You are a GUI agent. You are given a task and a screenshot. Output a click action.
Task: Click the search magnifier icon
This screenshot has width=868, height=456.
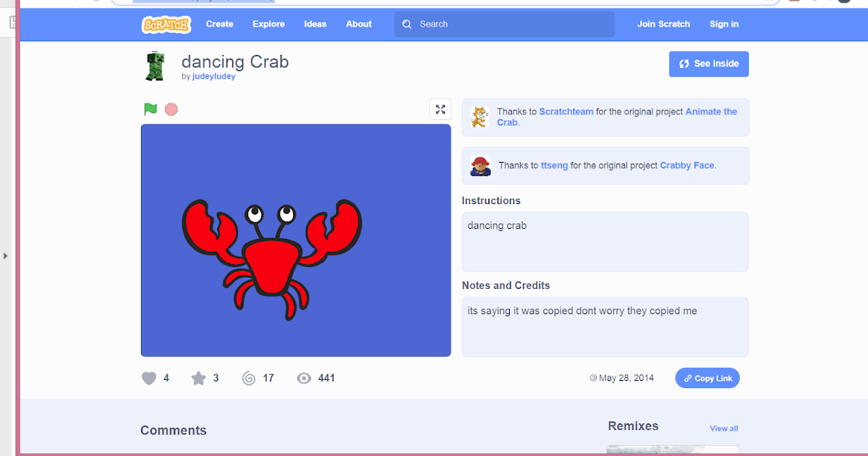point(407,24)
